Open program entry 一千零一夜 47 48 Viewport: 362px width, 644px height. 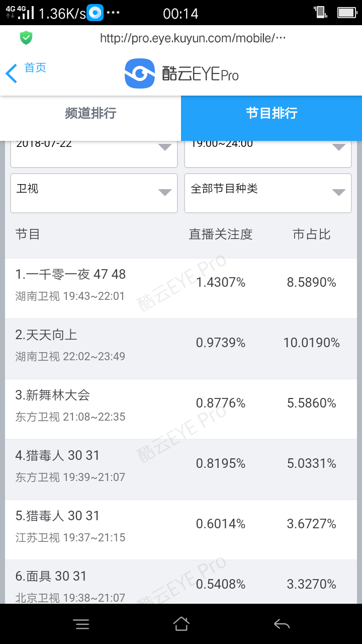(181, 288)
